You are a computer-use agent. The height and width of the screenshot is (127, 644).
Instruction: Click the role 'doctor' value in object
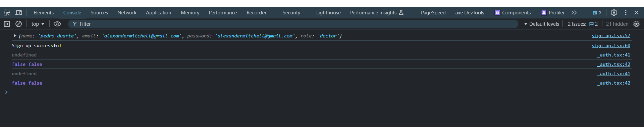pos(328,36)
